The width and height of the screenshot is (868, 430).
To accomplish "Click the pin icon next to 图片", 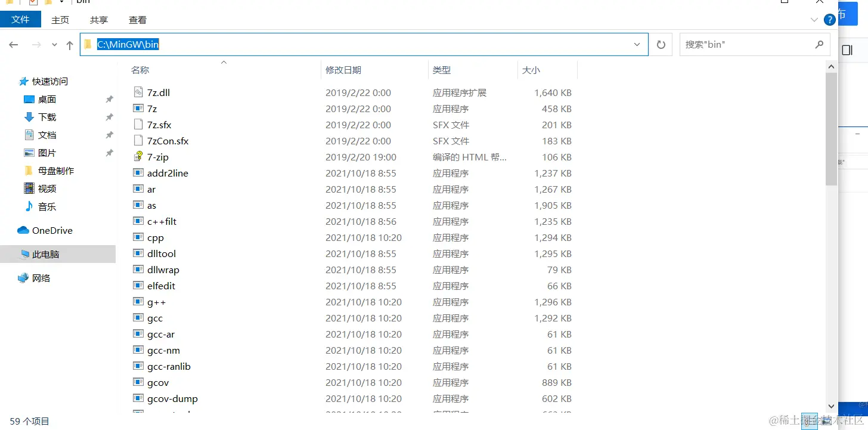I will pyautogui.click(x=109, y=153).
